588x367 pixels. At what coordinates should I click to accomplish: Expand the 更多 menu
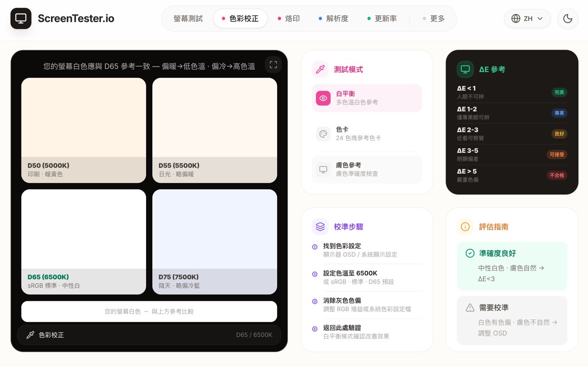tap(434, 18)
